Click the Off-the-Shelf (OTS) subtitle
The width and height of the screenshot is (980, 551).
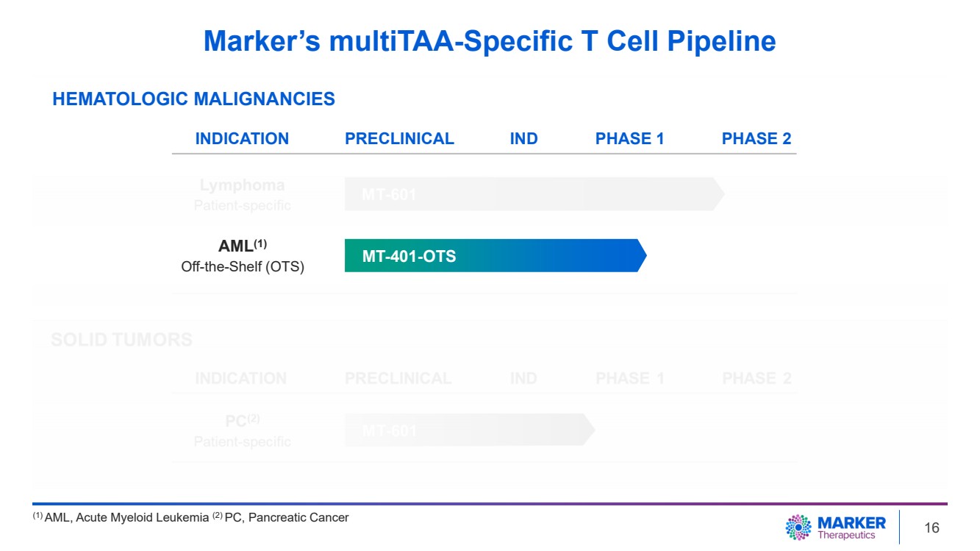coord(243,266)
